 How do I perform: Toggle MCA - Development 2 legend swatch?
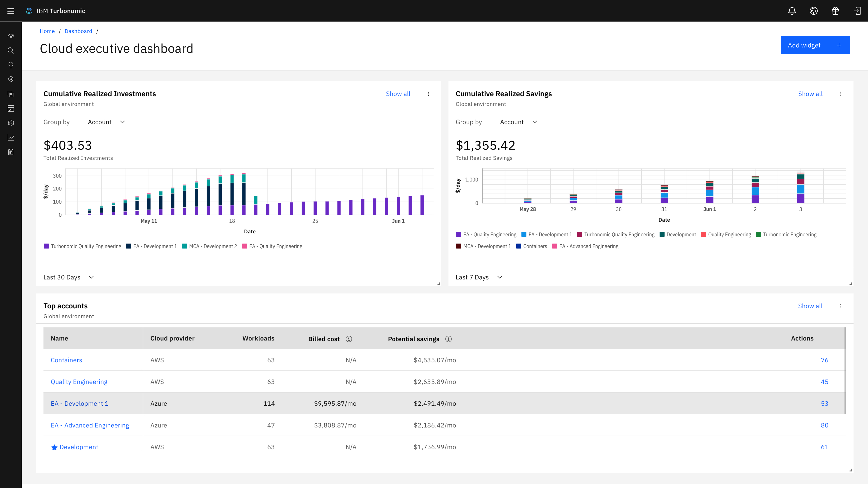point(184,246)
